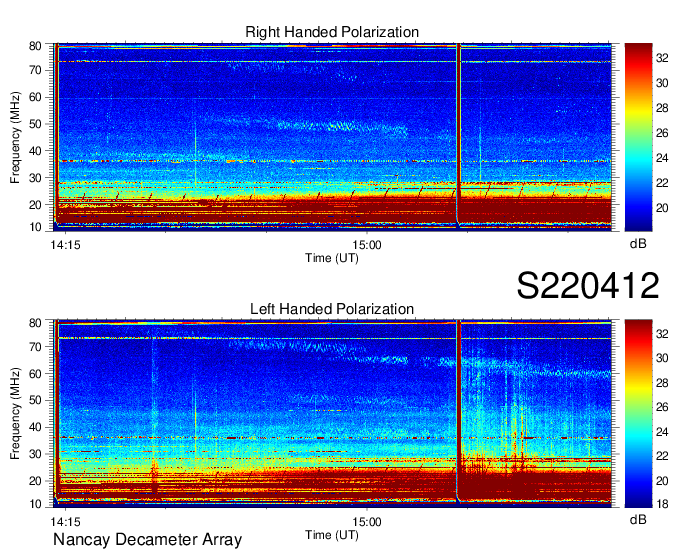The height and width of the screenshot is (552, 680).
Task: Click the S220412 date label
Action: pos(588,286)
